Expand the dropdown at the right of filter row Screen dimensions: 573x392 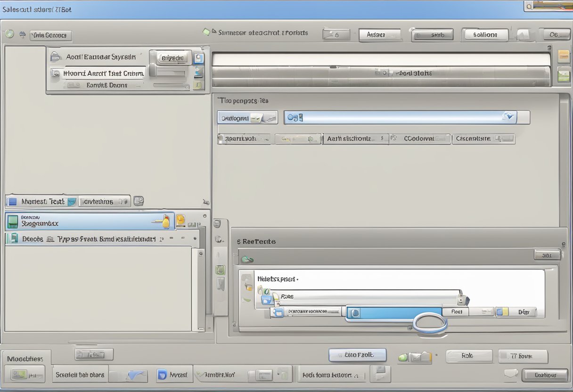tap(507, 139)
